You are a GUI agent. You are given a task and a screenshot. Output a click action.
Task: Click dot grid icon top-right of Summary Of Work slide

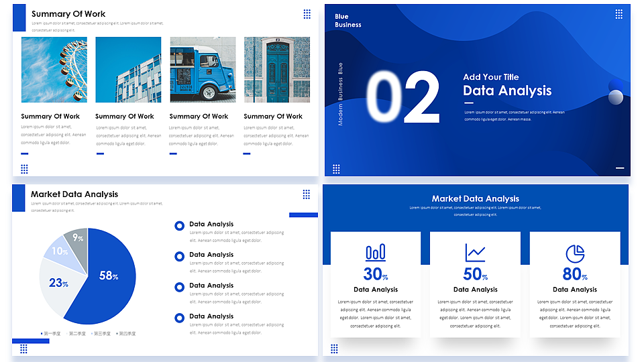pyautogui.click(x=307, y=14)
